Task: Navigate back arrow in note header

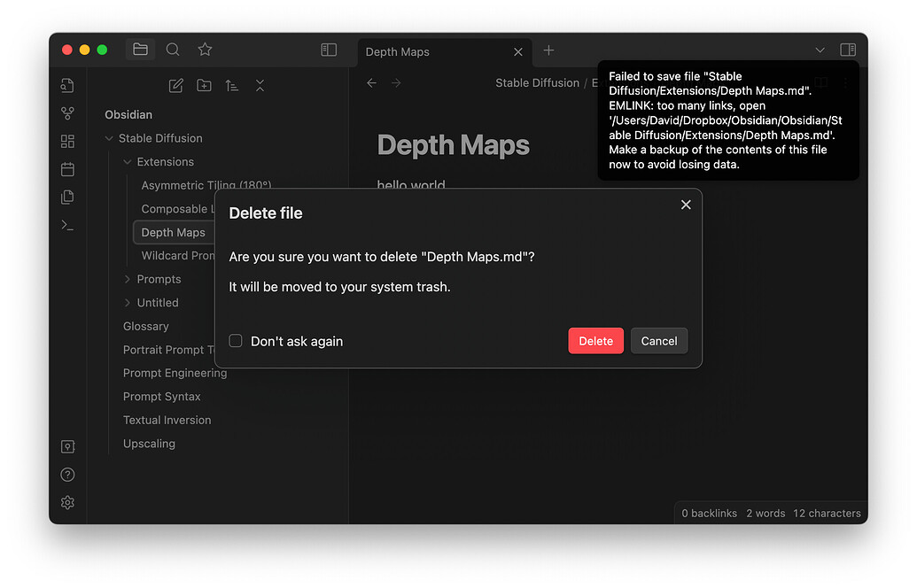Action: 372,83
